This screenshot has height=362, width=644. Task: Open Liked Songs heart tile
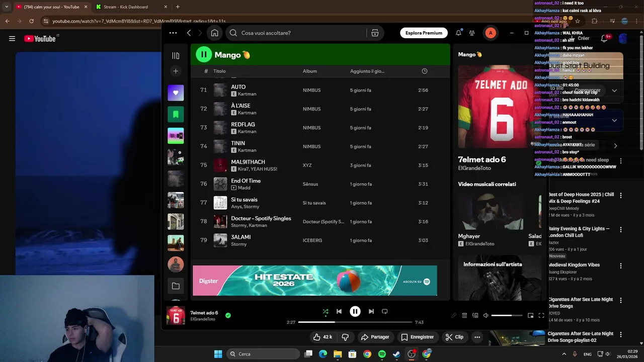click(x=176, y=93)
